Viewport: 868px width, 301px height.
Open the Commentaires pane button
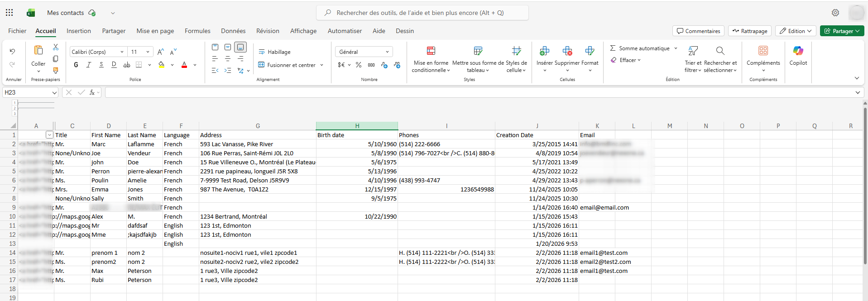(698, 31)
